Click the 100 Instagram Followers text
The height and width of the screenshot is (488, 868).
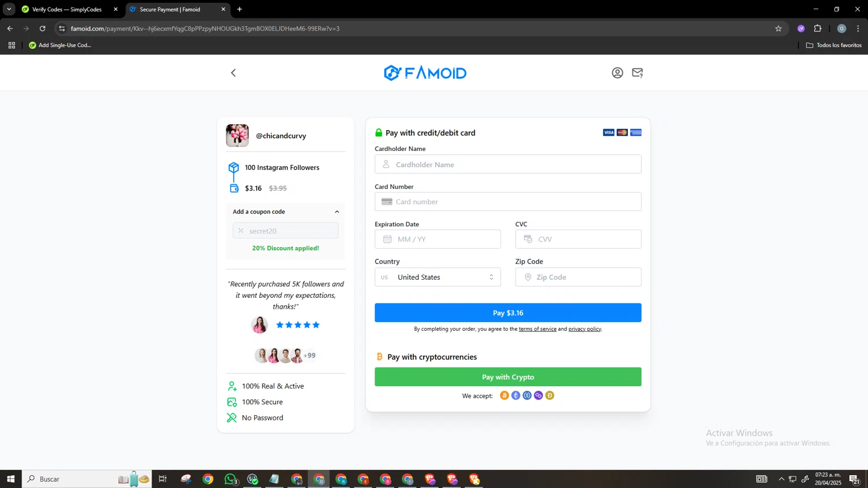[x=282, y=168]
